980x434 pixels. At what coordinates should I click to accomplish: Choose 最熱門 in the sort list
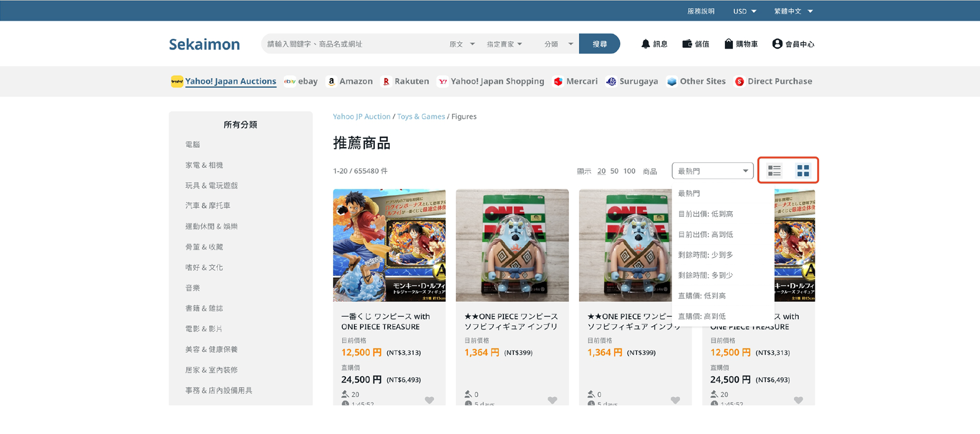point(689,193)
